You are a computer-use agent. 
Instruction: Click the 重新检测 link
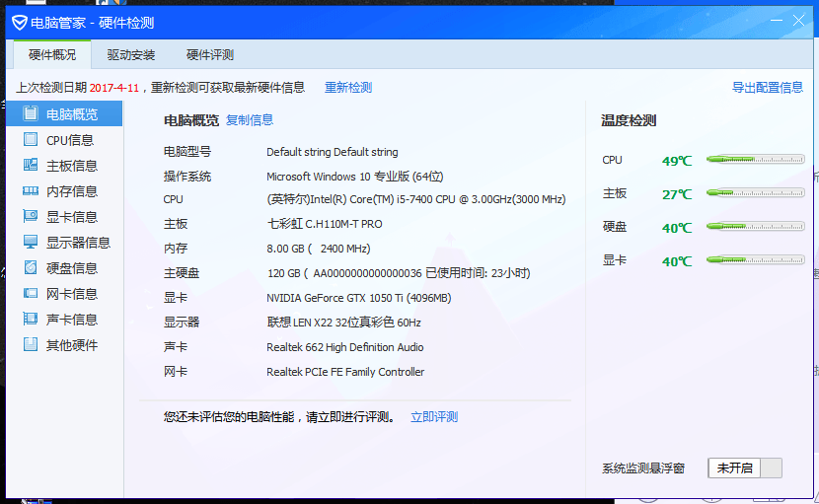click(x=348, y=87)
